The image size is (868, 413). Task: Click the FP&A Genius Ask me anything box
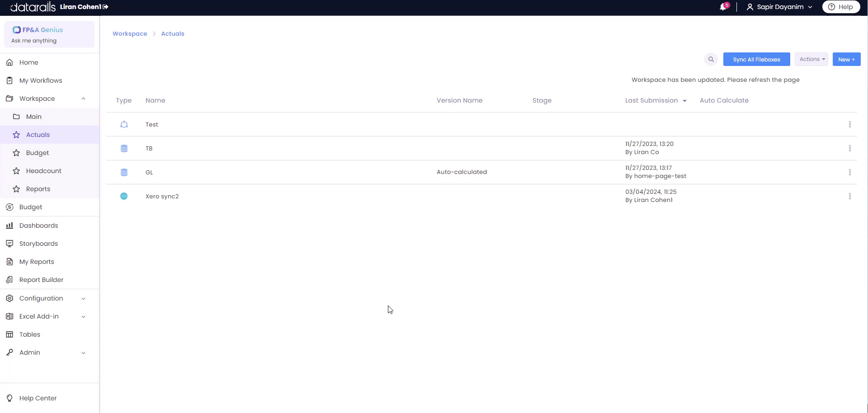point(49,34)
